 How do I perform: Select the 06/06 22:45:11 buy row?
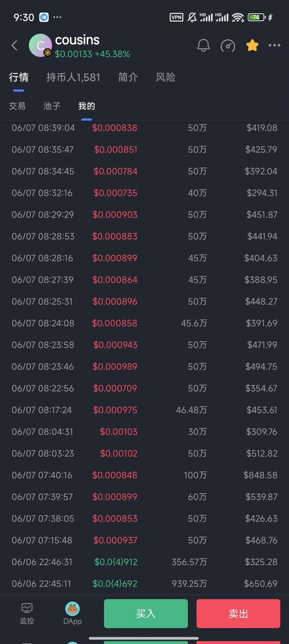tap(144, 583)
